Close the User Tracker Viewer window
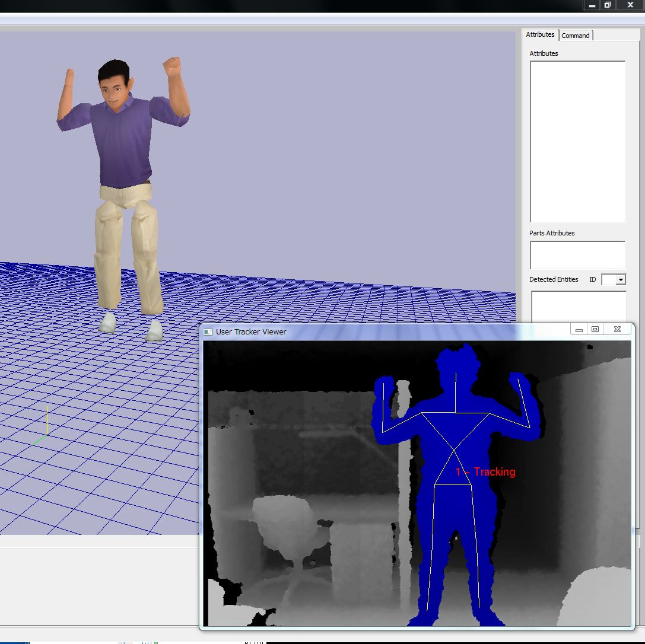 617,330
